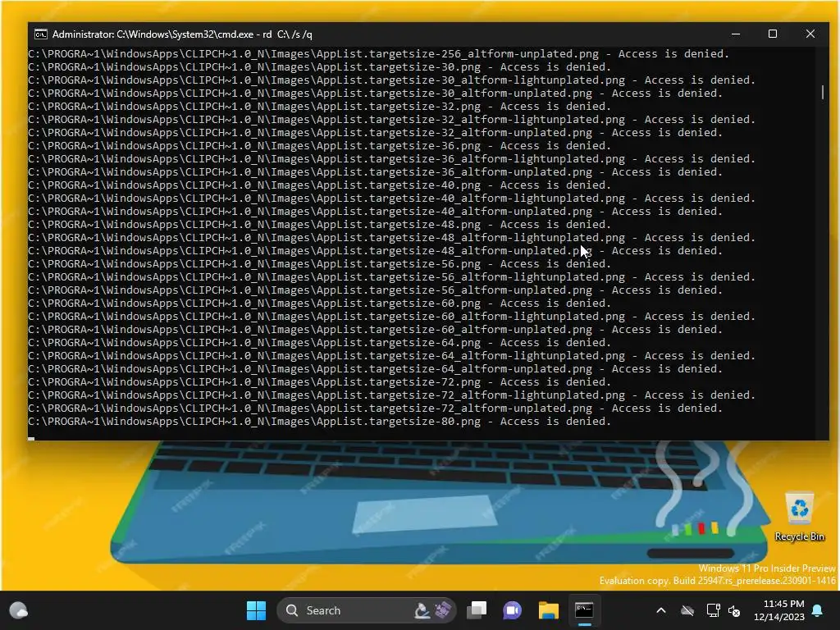Select the Command Prompt taskbar icon
The image size is (840, 630).
584,610
